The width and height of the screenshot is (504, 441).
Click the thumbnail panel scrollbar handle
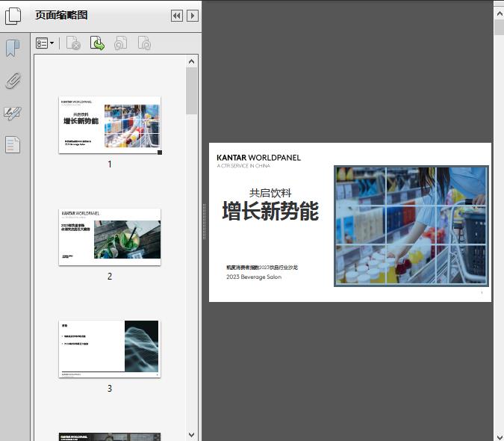click(192, 90)
